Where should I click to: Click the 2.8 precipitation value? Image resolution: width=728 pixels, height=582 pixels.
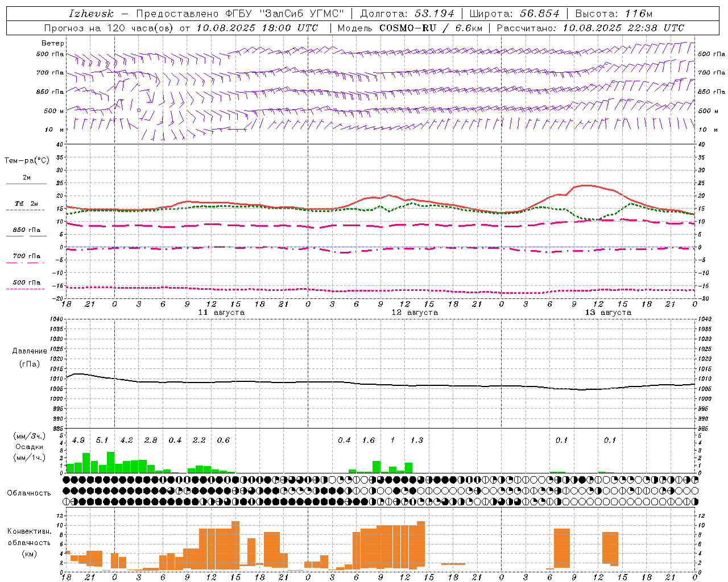pyautogui.click(x=151, y=440)
